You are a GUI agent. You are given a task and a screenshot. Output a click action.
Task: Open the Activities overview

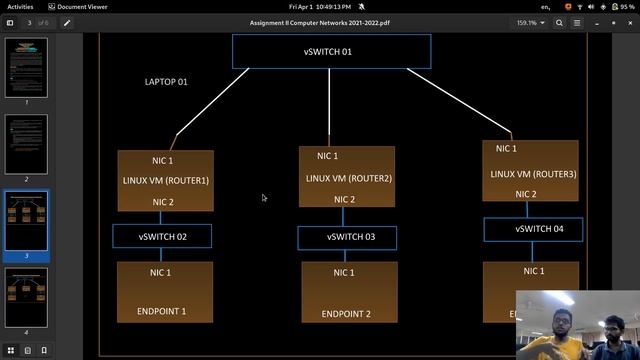[20, 7]
